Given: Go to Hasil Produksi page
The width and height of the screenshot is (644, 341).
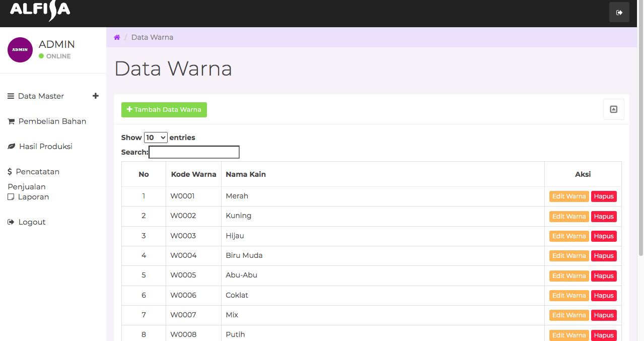Looking at the screenshot, I should coord(45,147).
